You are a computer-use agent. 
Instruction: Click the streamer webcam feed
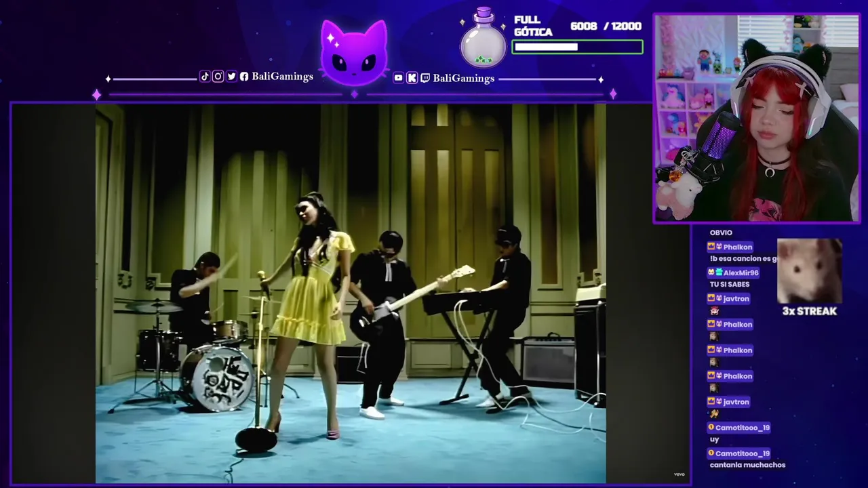[757, 118]
